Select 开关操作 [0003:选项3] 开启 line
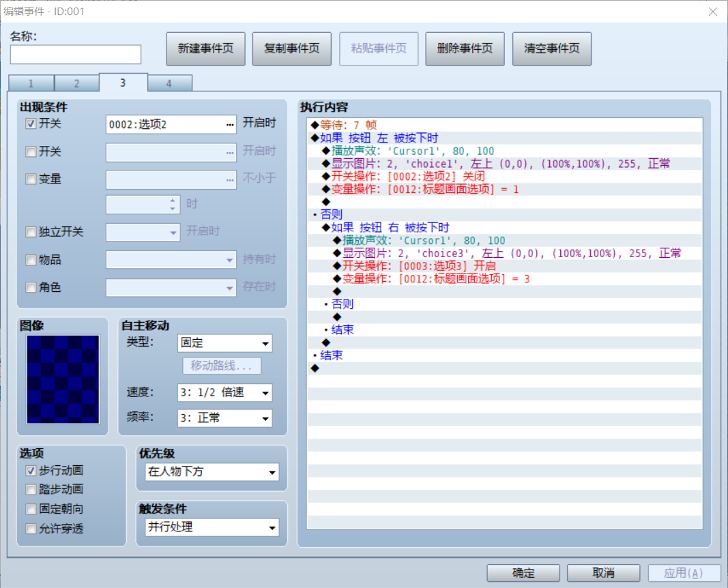The image size is (728, 588). [505, 266]
